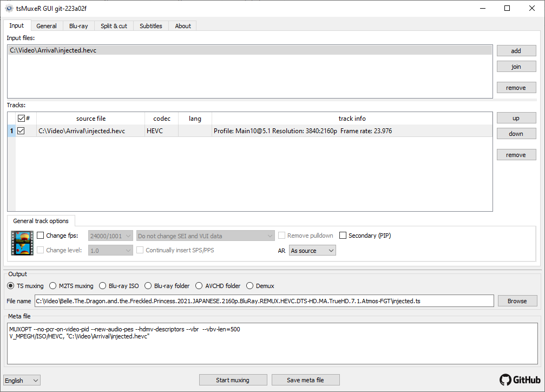Click the film strip video track icon
This screenshot has height=392, width=545.
tap(22, 243)
